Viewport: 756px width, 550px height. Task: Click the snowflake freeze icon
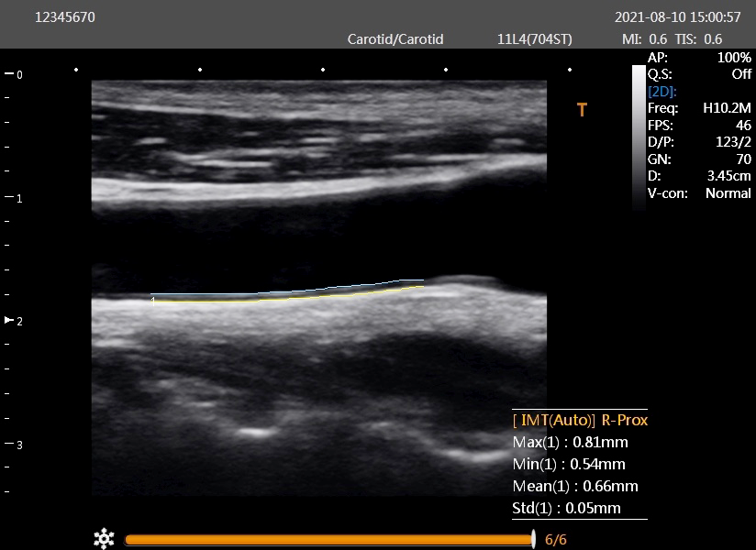[104, 539]
